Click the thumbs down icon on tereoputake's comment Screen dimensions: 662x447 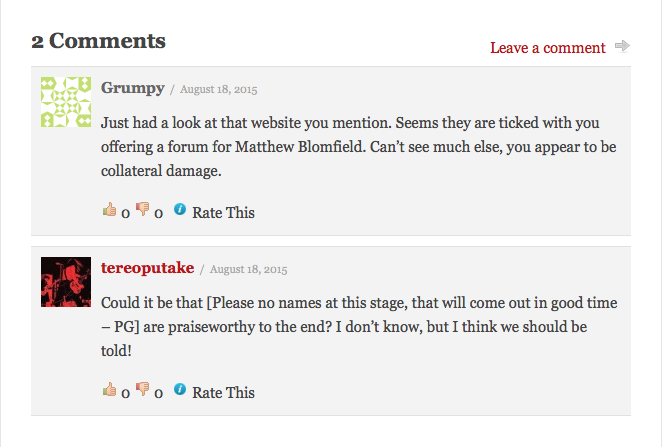coord(142,389)
